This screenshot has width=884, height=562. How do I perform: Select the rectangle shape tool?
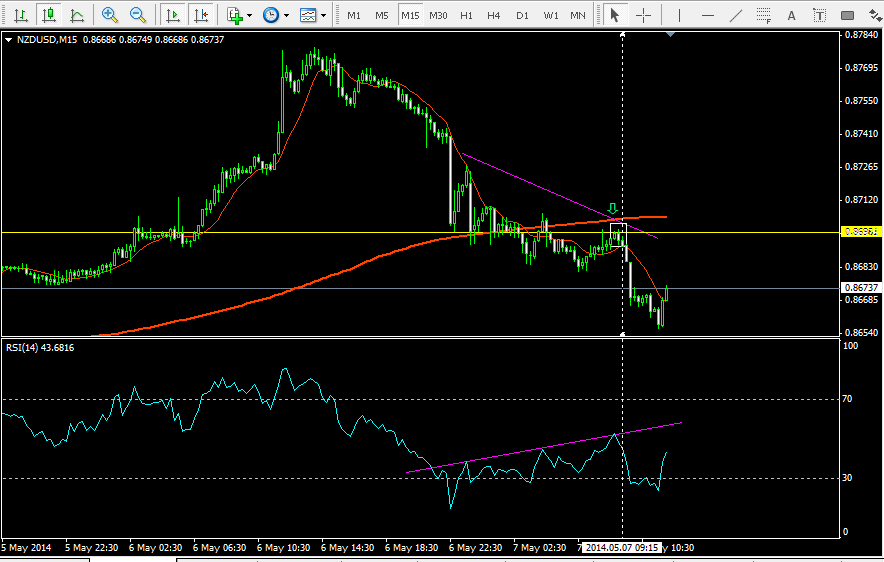[847, 15]
